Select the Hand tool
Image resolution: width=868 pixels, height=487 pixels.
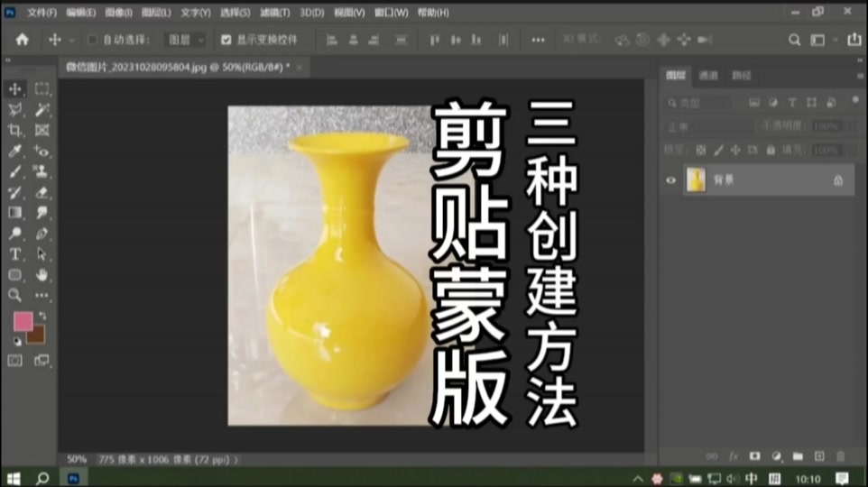(42, 274)
